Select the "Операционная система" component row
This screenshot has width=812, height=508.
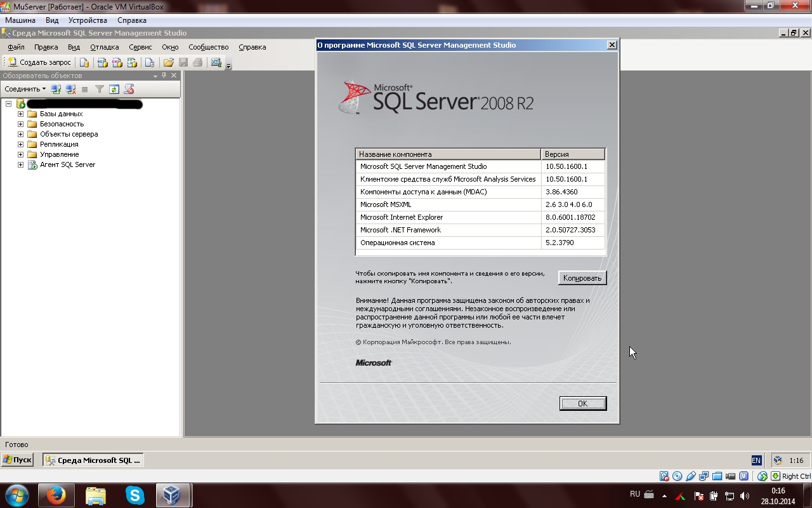480,243
